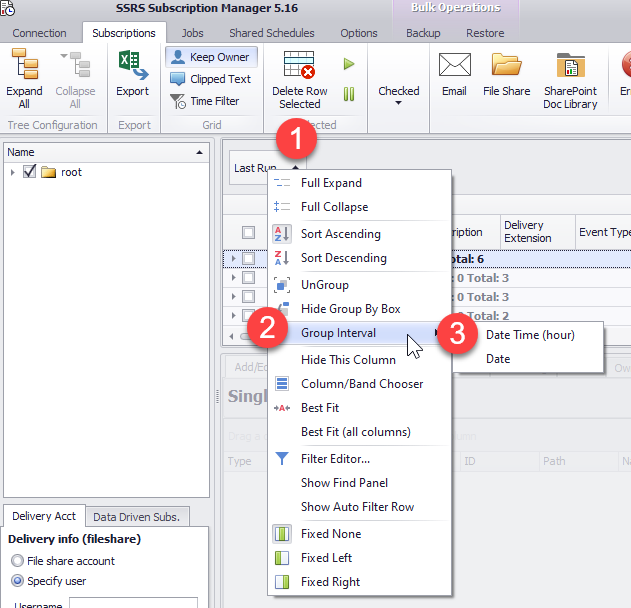
Task: Select Hide Group By Box
Action: click(x=360, y=309)
